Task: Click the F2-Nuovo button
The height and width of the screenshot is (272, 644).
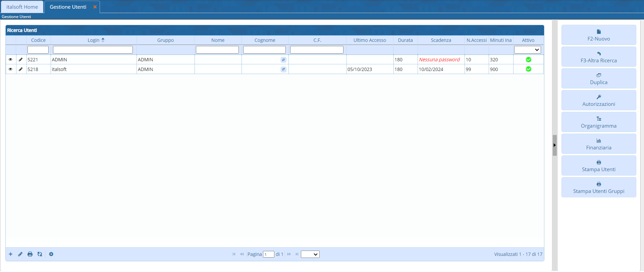Action: point(598,35)
